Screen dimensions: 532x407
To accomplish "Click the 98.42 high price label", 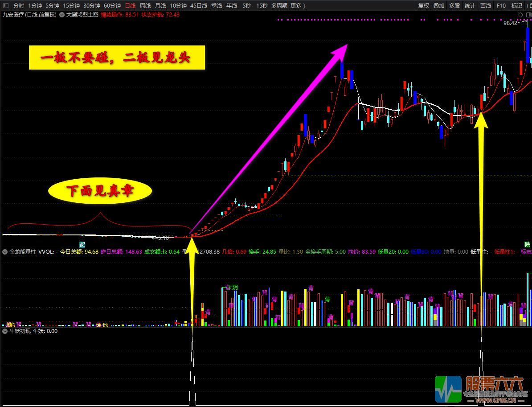I will pyautogui.click(x=510, y=23).
